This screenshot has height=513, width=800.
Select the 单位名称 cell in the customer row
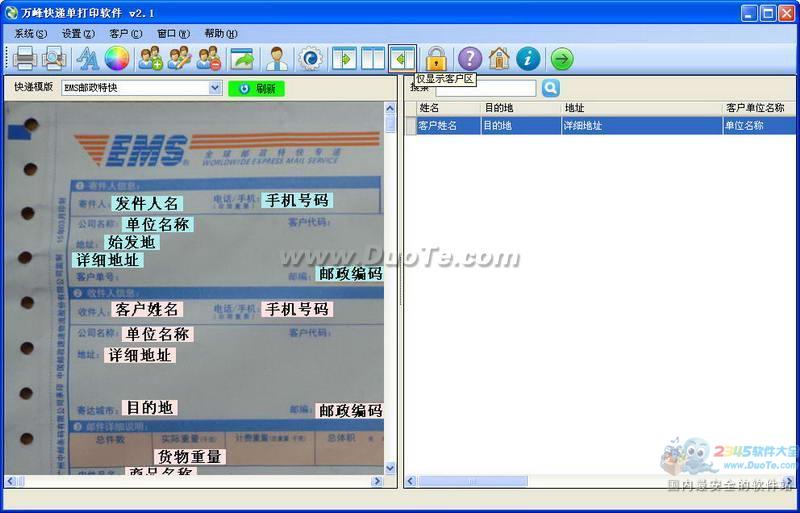pos(759,126)
